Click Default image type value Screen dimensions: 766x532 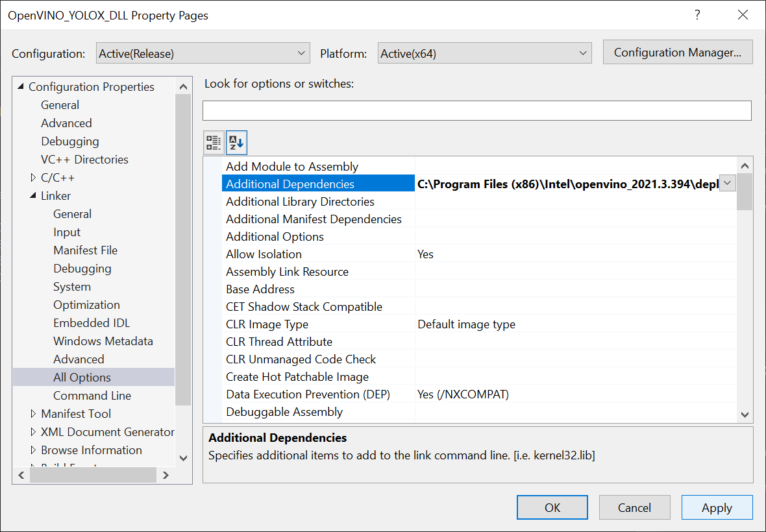[x=466, y=324]
